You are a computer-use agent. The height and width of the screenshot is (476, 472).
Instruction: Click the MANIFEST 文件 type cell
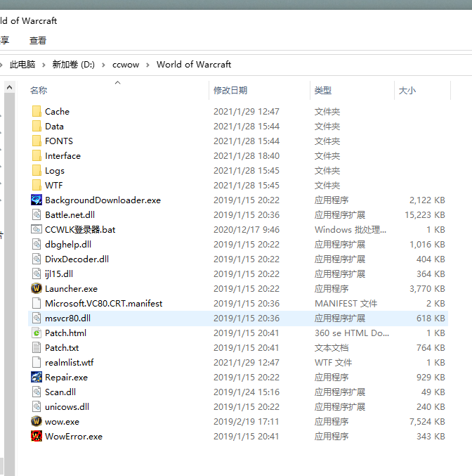click(x=346, y=304)
